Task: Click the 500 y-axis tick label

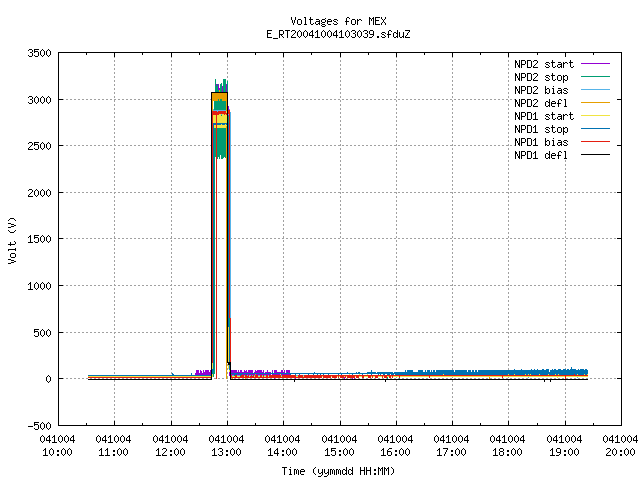Action: pos(42,333)
